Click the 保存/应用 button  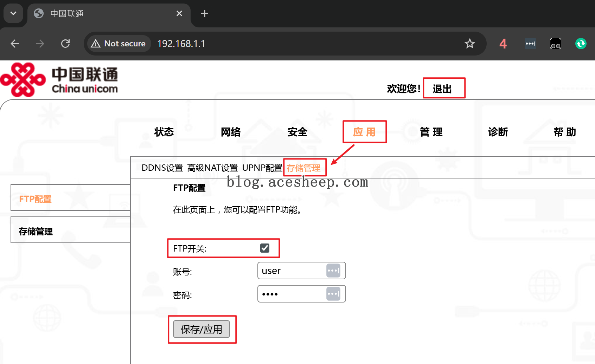pyautogui.click(x=201, y=329)
